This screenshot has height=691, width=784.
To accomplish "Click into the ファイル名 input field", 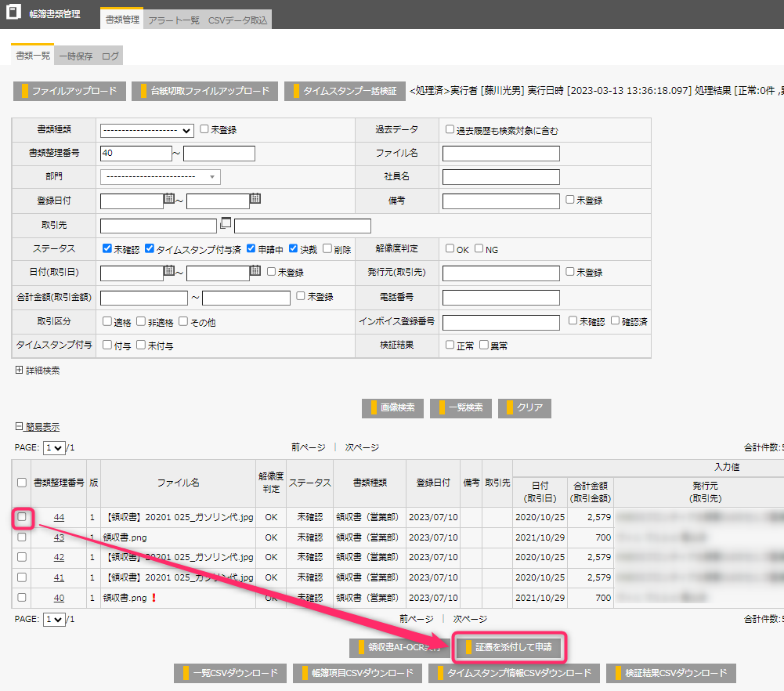I will pos(500,154).
